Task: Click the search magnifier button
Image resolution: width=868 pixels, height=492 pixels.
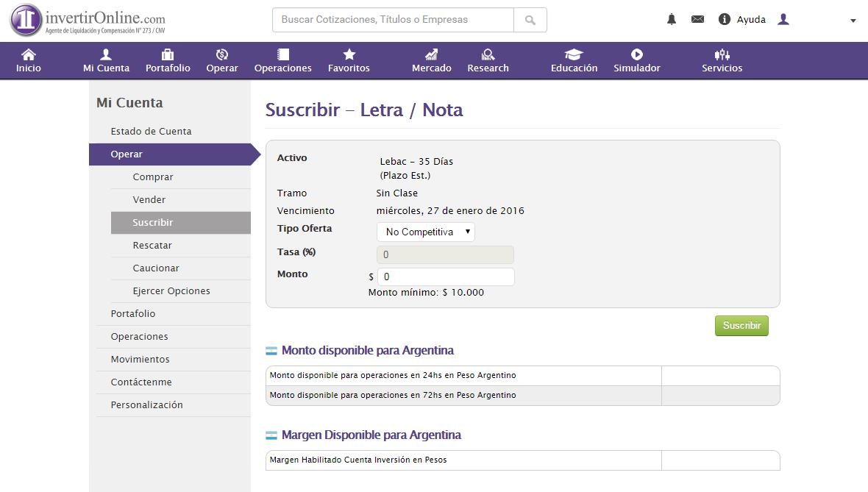Action: pyautogui.click(x=530, y=20)
